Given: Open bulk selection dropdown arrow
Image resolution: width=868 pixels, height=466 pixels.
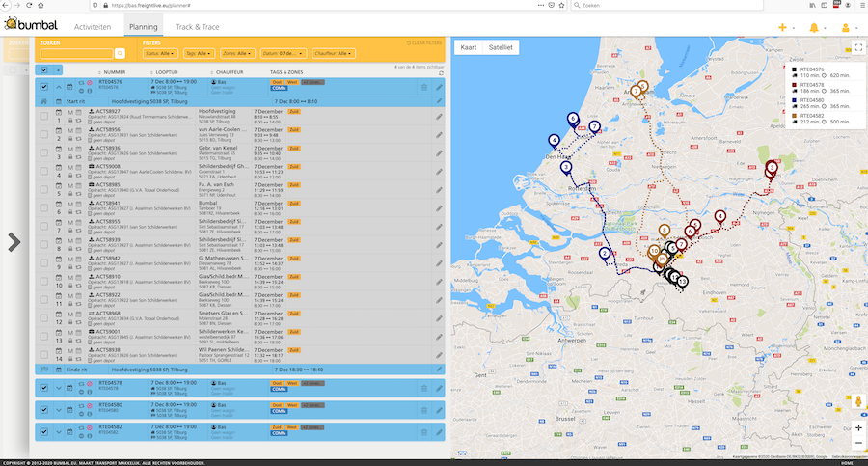Looking at the screenshot, I should (58, 69).
